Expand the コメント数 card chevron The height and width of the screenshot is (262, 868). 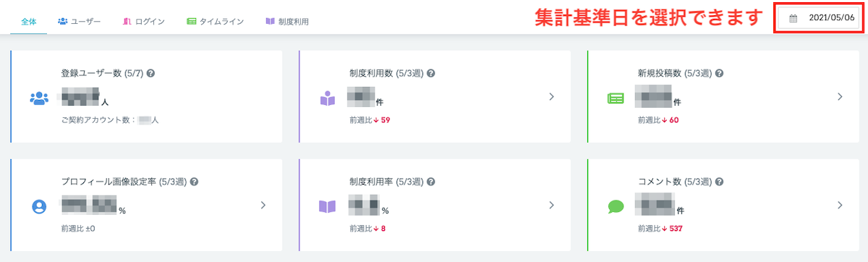(840, 205)
